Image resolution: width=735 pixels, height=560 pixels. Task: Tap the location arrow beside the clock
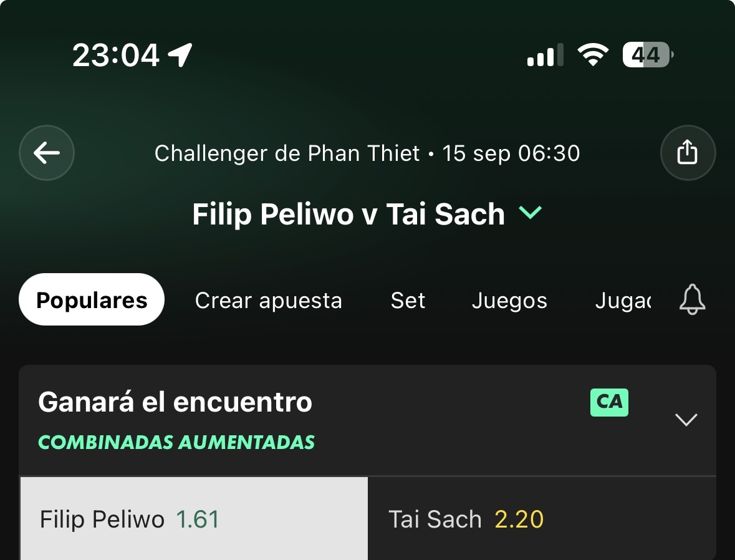[180, 55]
